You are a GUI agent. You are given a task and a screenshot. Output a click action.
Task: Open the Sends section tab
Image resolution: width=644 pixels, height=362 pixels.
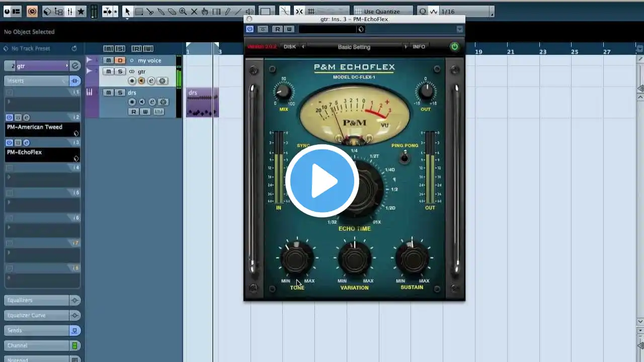click(x=37, y=330)
